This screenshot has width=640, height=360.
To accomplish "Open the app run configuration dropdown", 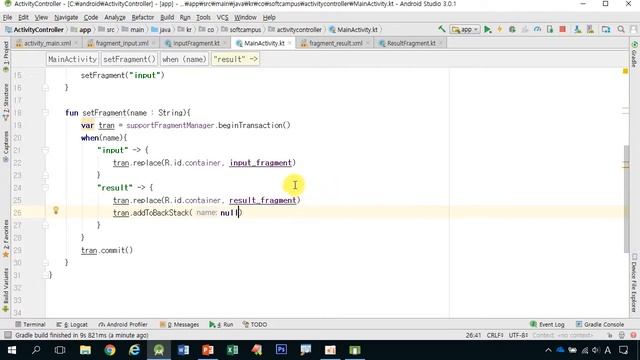I will [x=465, y=29].
